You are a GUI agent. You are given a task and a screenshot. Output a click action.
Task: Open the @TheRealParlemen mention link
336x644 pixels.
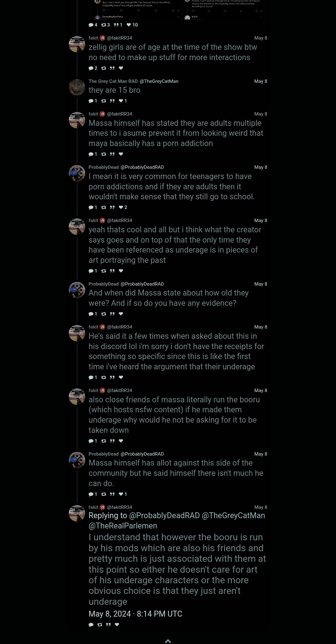[x=123, y=526]
